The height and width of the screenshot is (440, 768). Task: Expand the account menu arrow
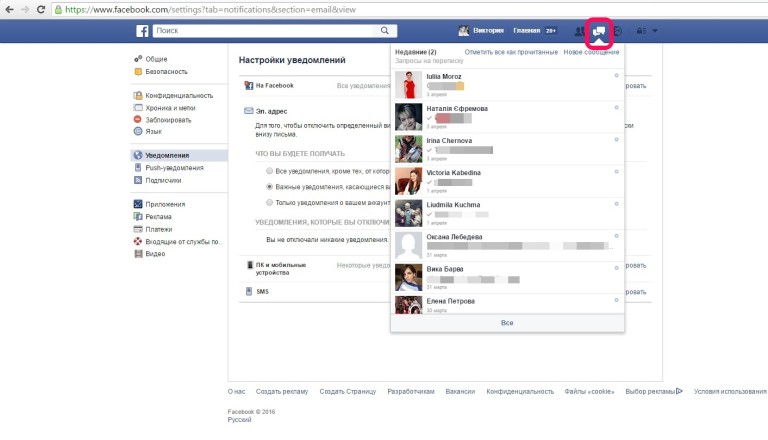coord(655,31)
